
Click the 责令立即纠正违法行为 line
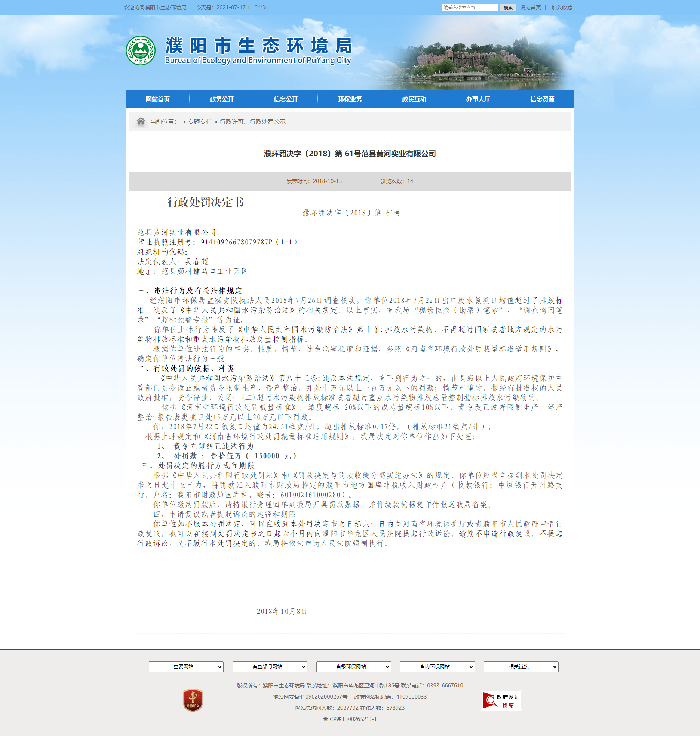pos(205,446)
